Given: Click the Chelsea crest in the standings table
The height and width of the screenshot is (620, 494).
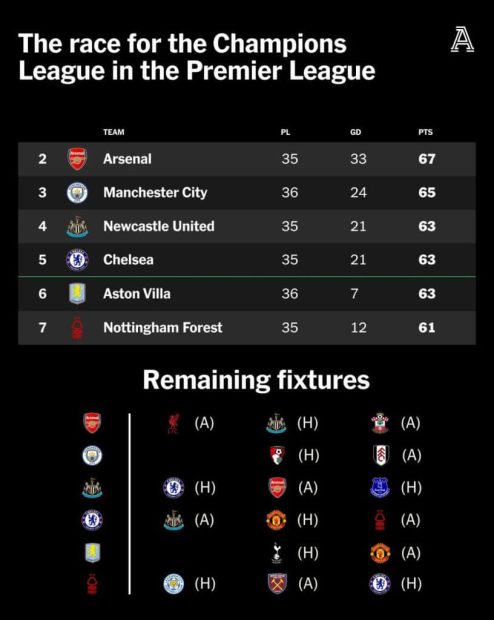Looking at the screenshot, I should point(77,260).
